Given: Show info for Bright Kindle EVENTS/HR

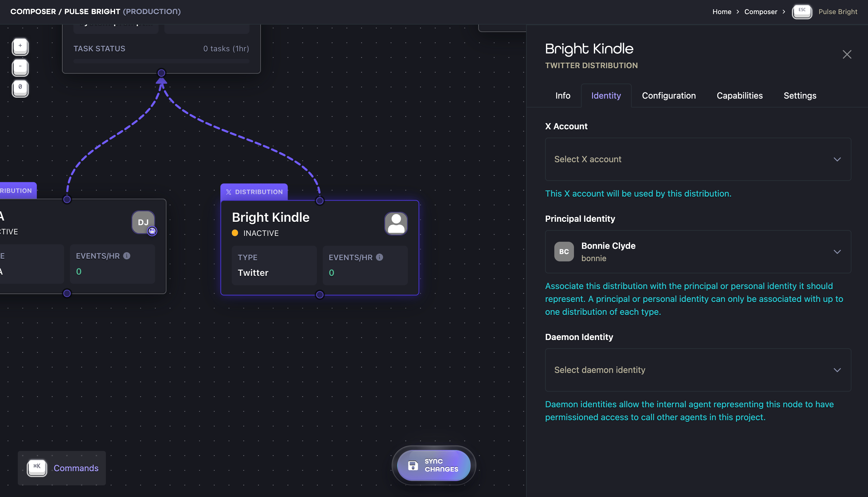Looking at the screenshot, I should coord(380,257).
